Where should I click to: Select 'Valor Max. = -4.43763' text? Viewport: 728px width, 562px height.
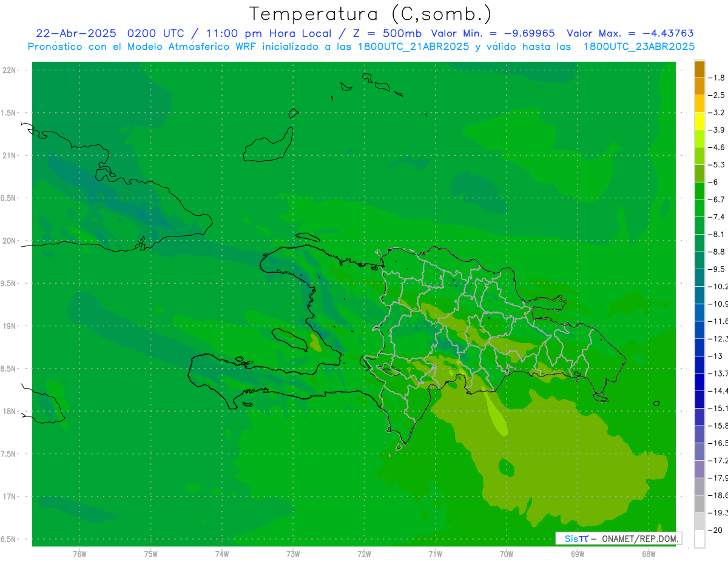(630, 33)
